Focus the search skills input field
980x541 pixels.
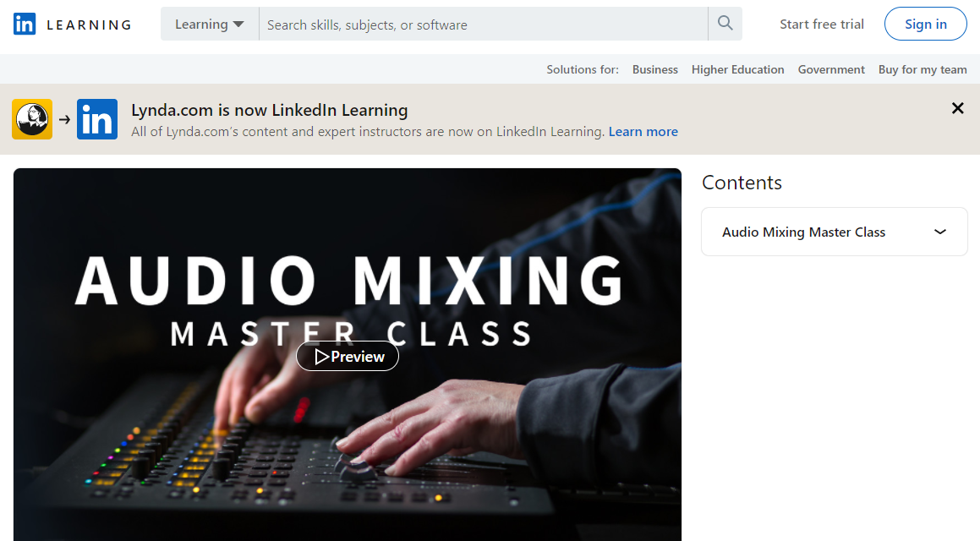tap(483, 24)
